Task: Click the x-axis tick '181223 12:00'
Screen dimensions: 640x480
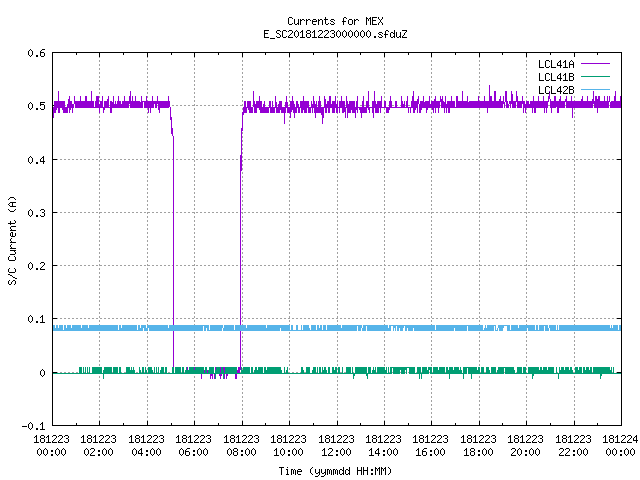Action: pyautogui.click(x=336, y=446)
